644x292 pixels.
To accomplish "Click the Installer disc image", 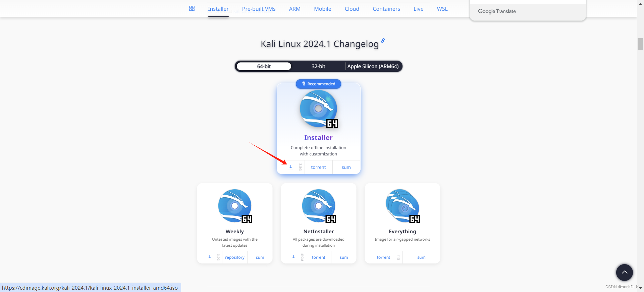I will (x=319, y=109).
